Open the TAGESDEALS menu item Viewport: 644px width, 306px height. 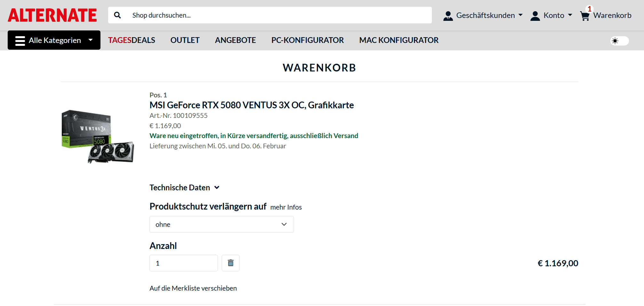click(x=131, y=40)
